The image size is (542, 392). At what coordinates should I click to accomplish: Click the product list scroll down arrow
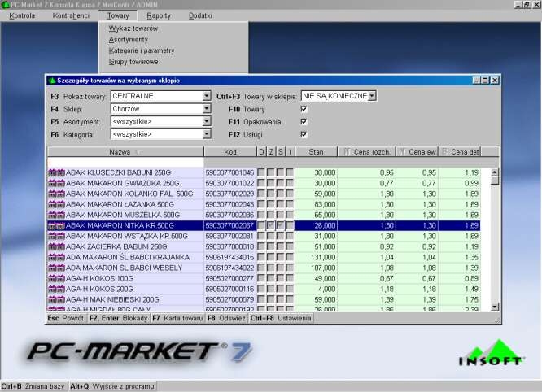(x=495, y=307)
